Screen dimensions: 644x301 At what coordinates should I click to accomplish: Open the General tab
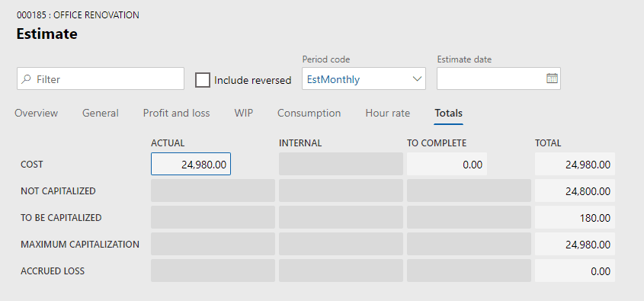point(100,113)
